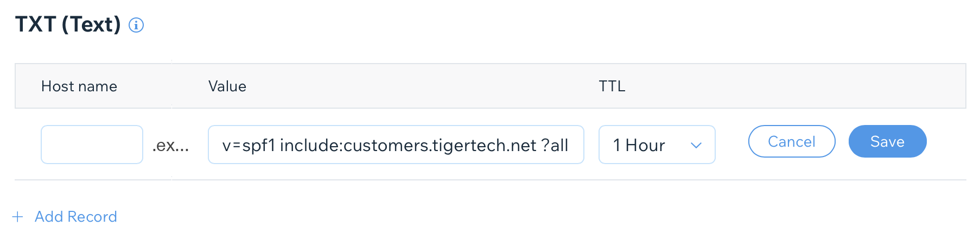980x244 pixels.
Task: Click the plus icon before Add Record
Action: click(x=18, y=217)
